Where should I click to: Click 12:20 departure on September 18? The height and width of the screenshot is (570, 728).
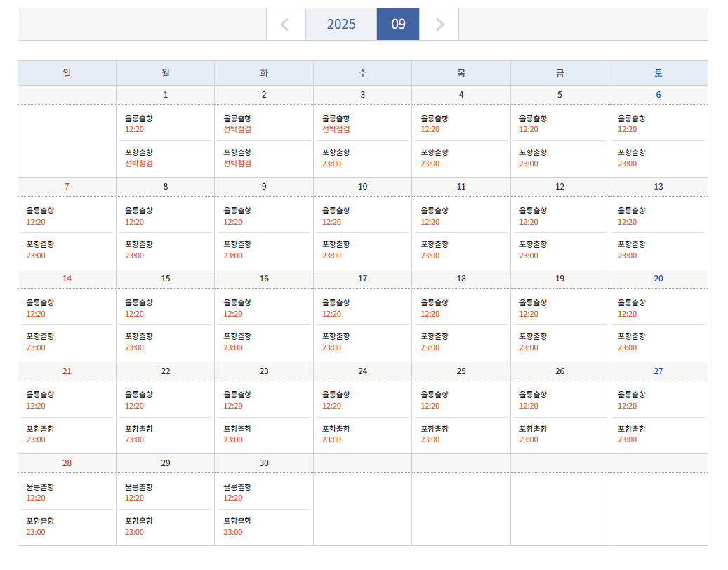point(430,314)
